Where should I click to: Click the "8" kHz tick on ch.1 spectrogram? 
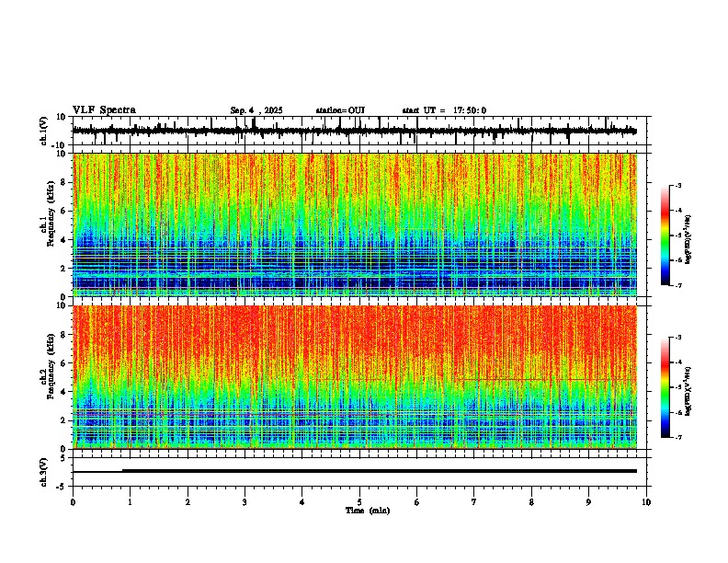[x=64, y=182]
